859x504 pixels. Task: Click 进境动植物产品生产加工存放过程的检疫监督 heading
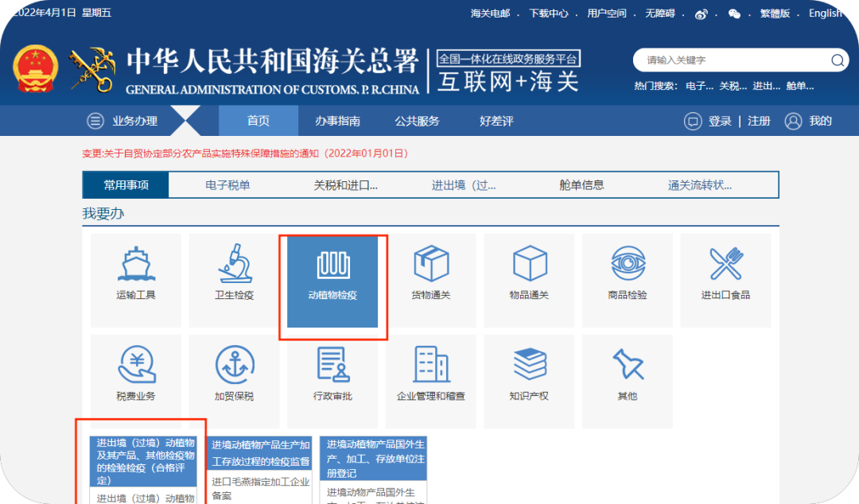(261, 453)
